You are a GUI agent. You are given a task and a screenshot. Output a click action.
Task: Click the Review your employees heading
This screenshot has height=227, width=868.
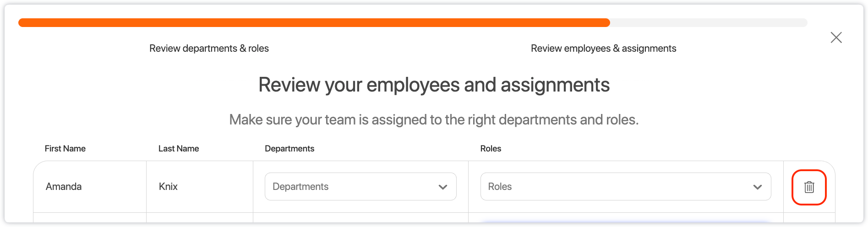(434, 85)
